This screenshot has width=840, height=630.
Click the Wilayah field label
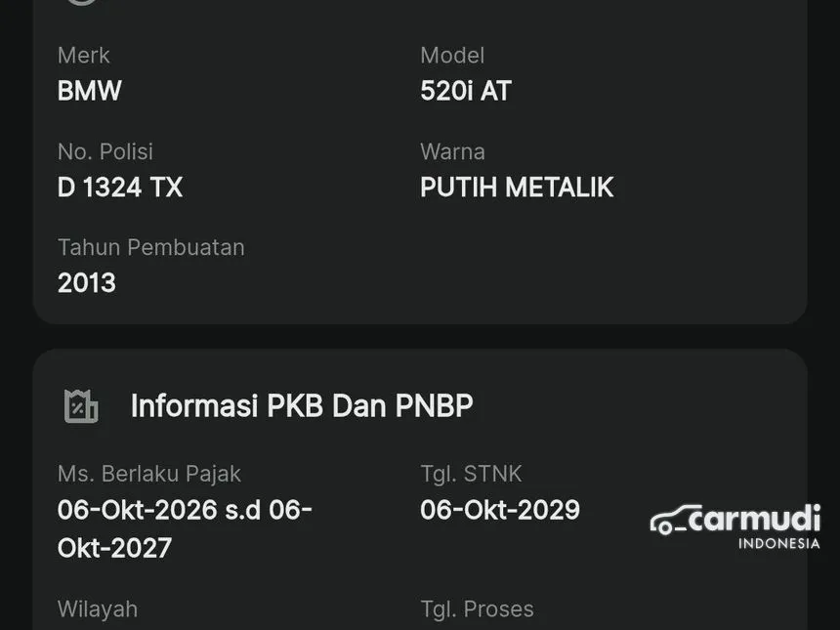(98, 609)
